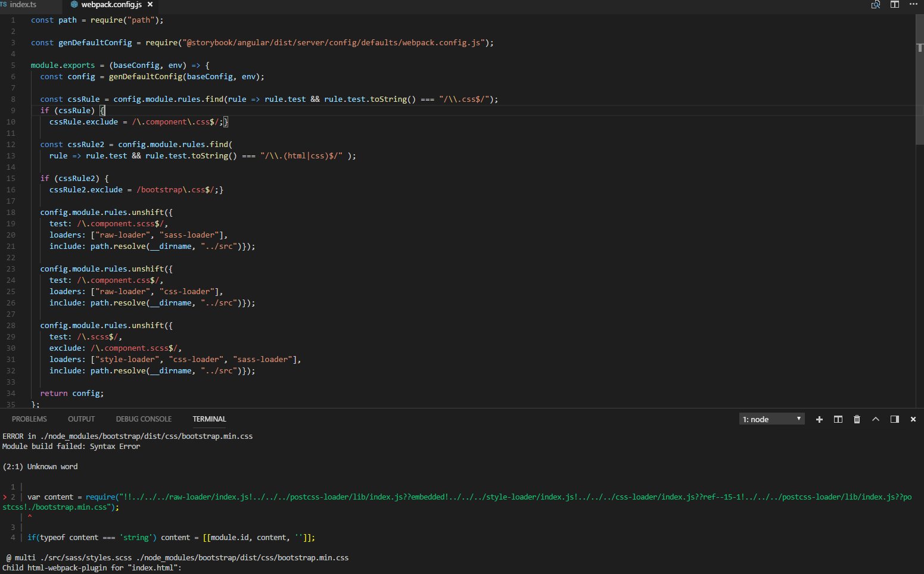Click line number 18 in the gutter
924x574 pixels.
11,213
